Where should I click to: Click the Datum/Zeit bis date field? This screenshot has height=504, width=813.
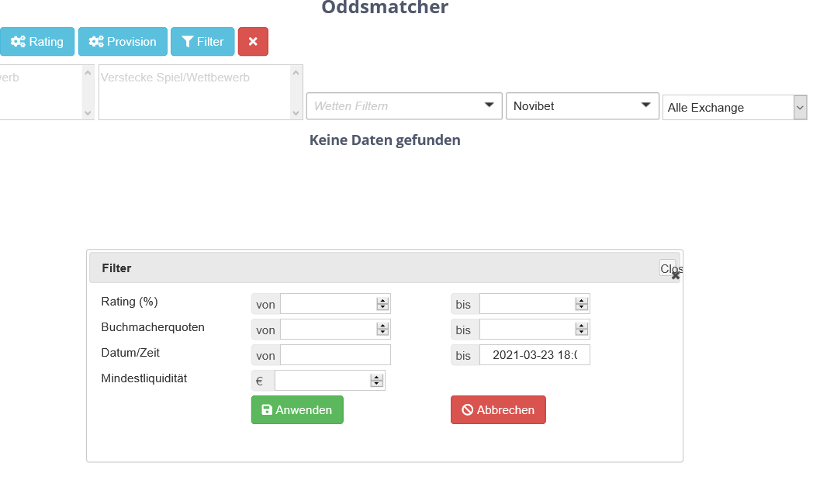(535, 355)
